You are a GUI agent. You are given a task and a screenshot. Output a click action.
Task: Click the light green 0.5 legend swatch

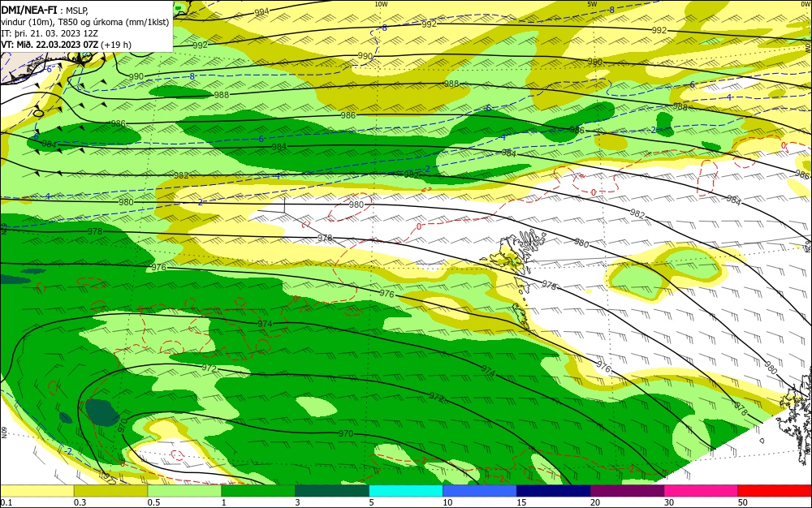point(184,491)
